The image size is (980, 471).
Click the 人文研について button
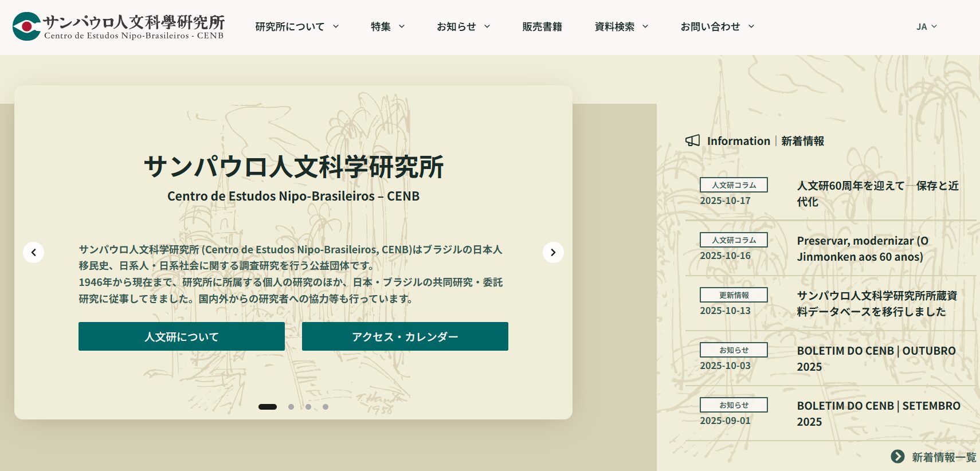[182, 336]
